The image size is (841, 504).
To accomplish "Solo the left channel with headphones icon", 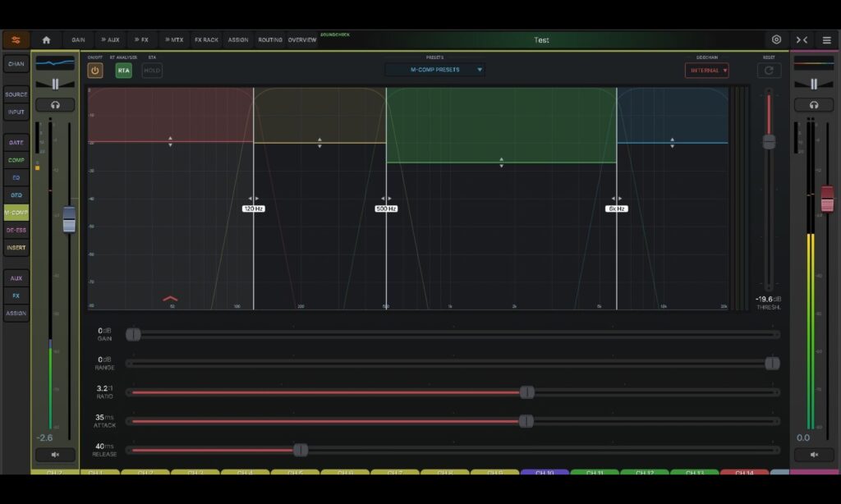I will pos(55,105).
